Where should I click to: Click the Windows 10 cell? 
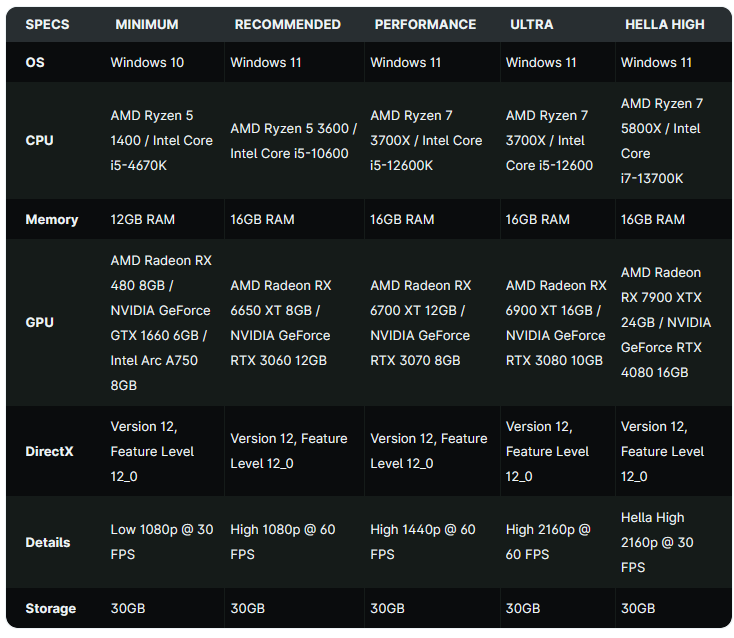[x=147, y=62]
